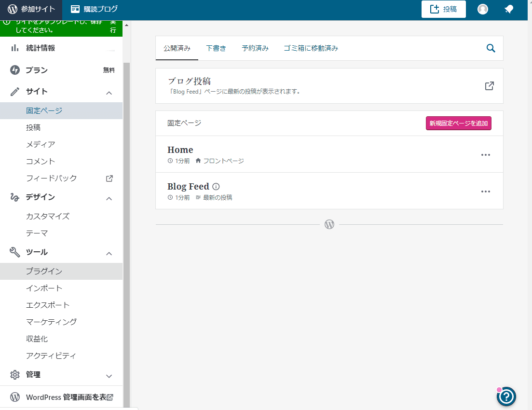Click the help question-mark bubble

[506, 396]
